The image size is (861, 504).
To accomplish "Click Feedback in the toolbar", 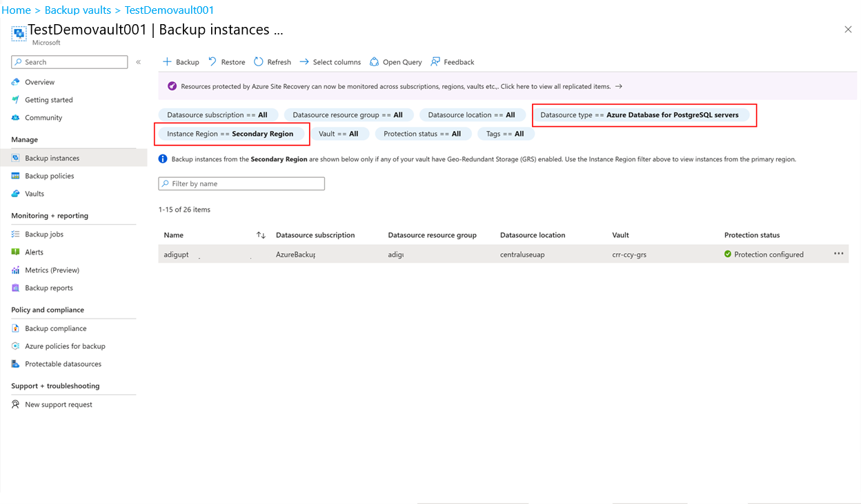I will coord(453,62).
